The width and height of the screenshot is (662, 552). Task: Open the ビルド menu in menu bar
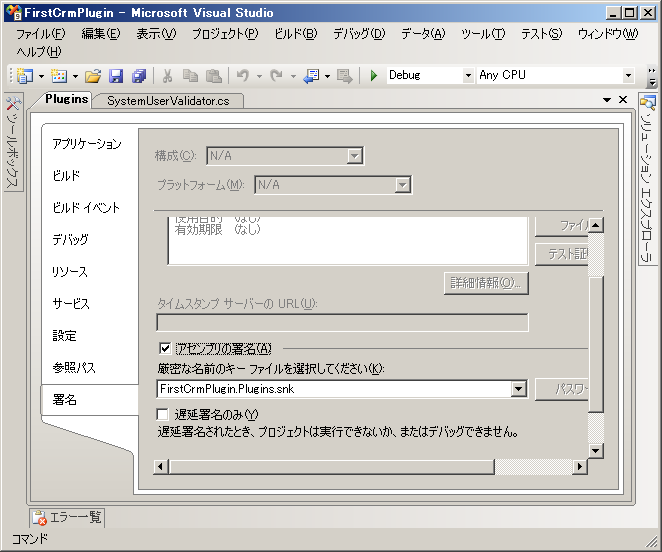pos(295,33)
